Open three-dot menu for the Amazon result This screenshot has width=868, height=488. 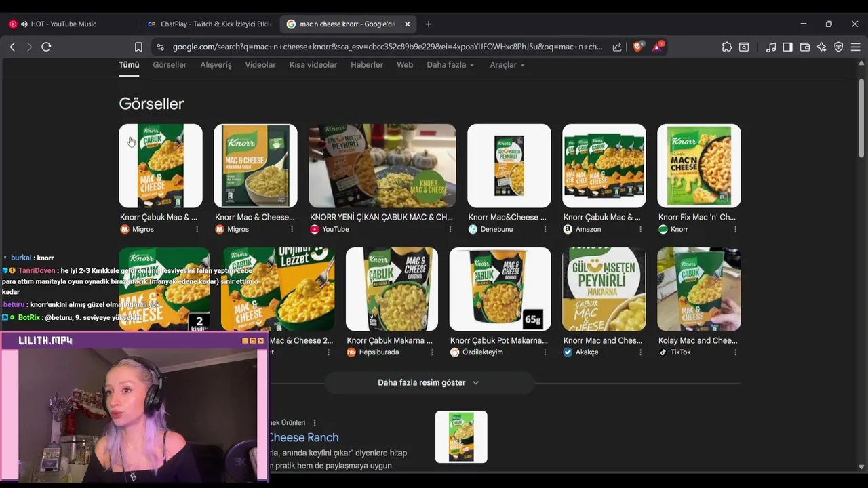[x=639, y=229]
